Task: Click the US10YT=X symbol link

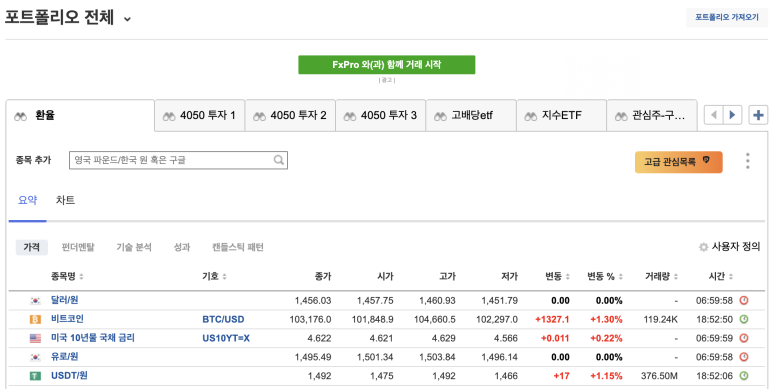Action: pos(226,338)
